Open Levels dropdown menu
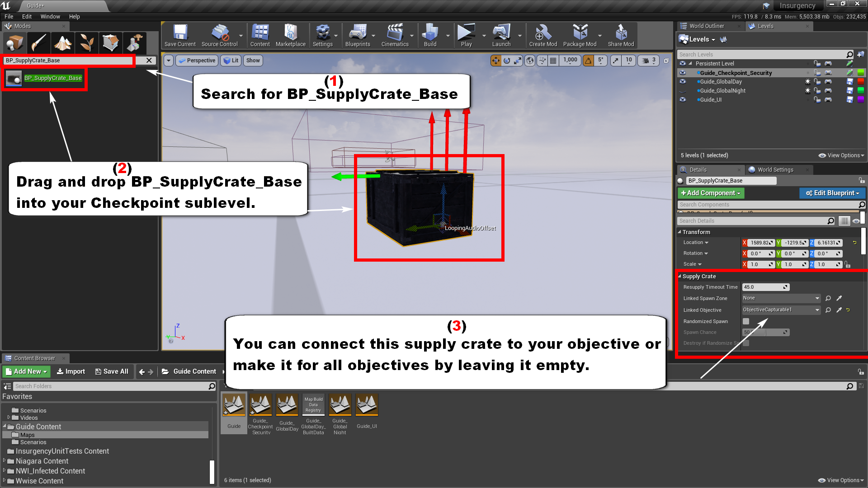Viewport: 868px width, 488px height. [x=702, y=39]
